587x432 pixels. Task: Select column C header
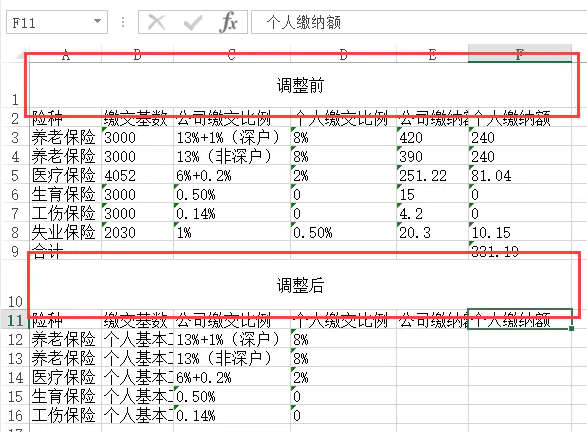[x=232, y=55]
